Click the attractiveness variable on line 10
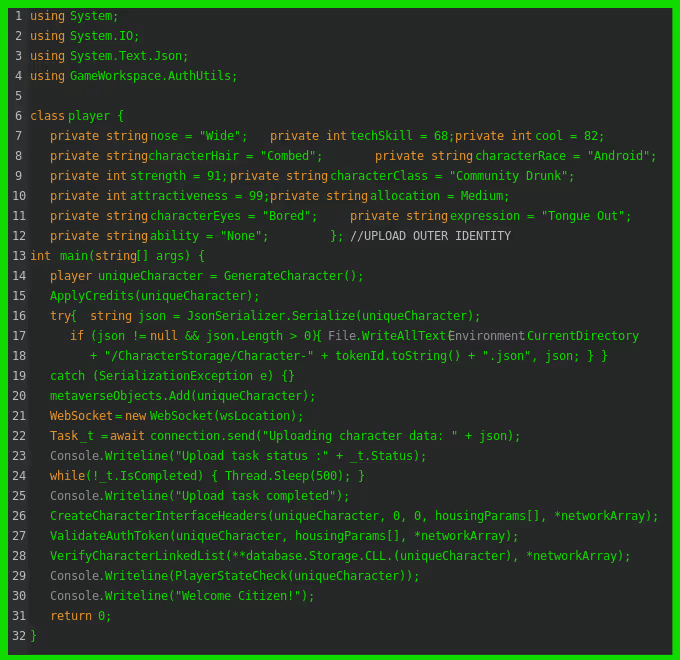680x660 pixels. coord(179,196)
